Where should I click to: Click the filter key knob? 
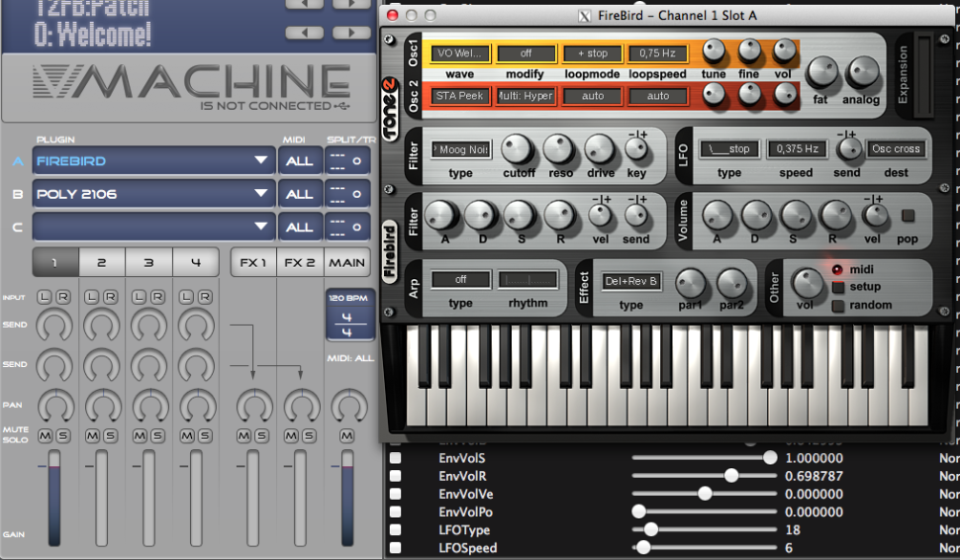636,148
